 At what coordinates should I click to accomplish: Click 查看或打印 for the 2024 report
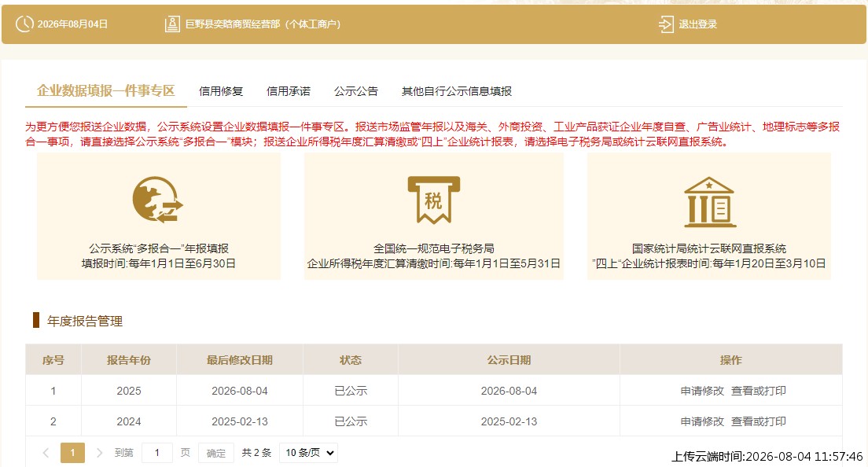pyautogui.click(x=759, y=421)
